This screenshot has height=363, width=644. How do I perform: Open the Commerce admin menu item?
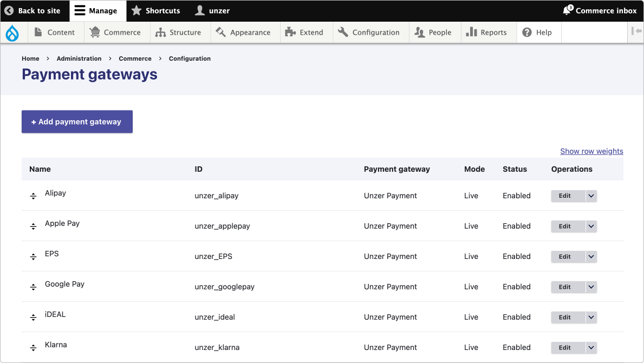[116, 33]
